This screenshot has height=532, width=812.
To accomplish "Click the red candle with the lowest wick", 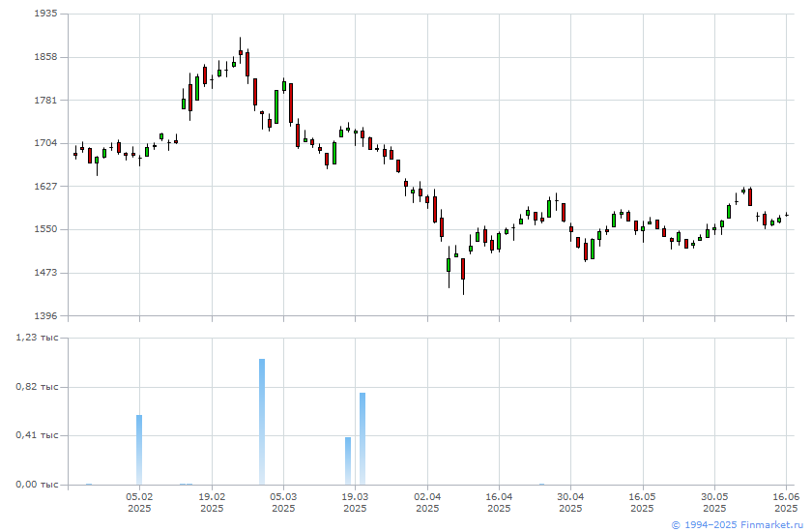I will [x=463, y=269].
